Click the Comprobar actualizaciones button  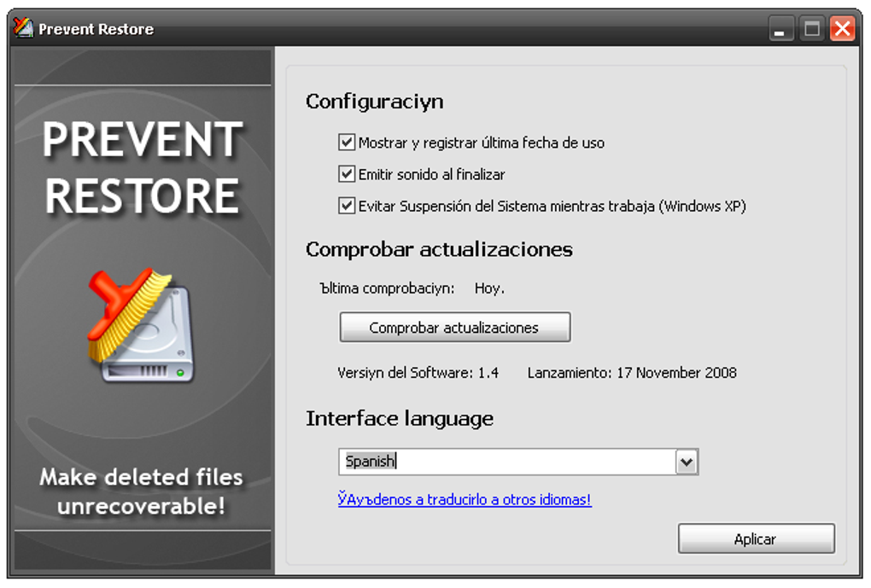tap(455, 327)
